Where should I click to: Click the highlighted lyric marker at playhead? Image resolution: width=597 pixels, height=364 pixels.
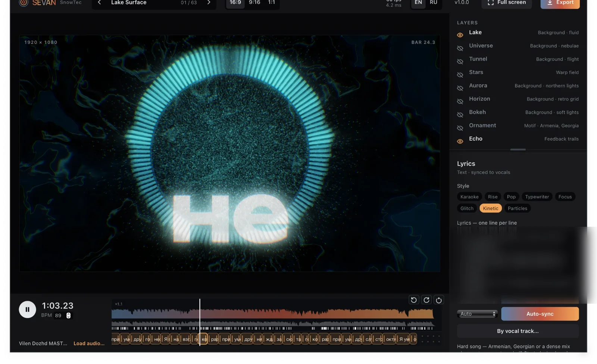pyautogui.click(x=204, y=339)
